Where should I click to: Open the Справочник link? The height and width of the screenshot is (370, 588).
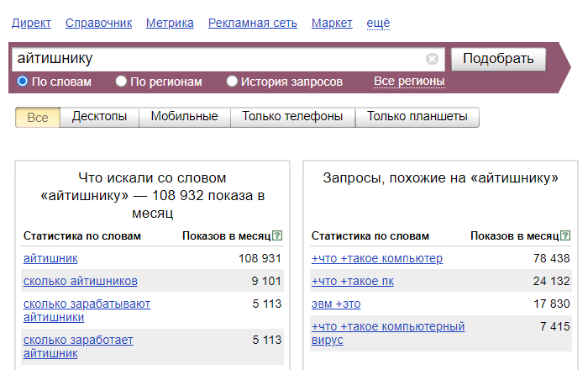pyautogui.click(x=98, y=23)
